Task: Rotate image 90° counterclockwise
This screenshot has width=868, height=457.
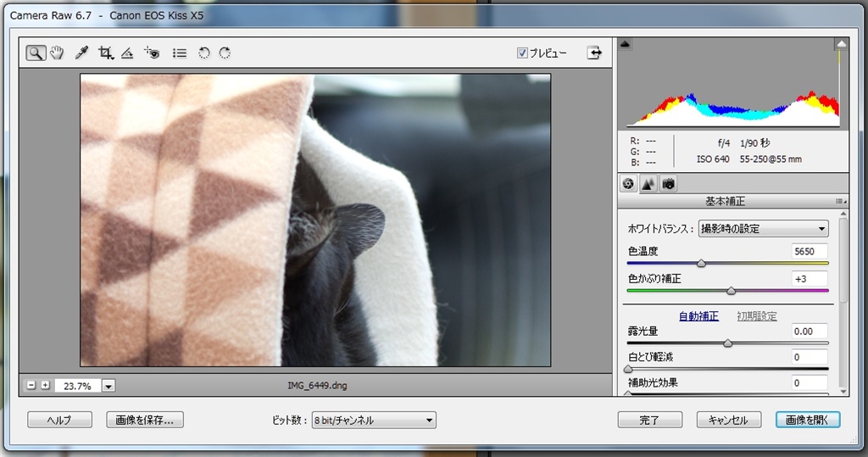Action: (x=203, y=53)
